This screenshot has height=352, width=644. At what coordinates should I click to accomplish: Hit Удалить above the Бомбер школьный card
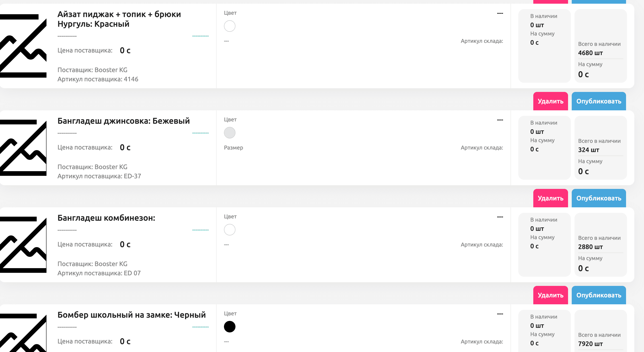tap(550, 295)
